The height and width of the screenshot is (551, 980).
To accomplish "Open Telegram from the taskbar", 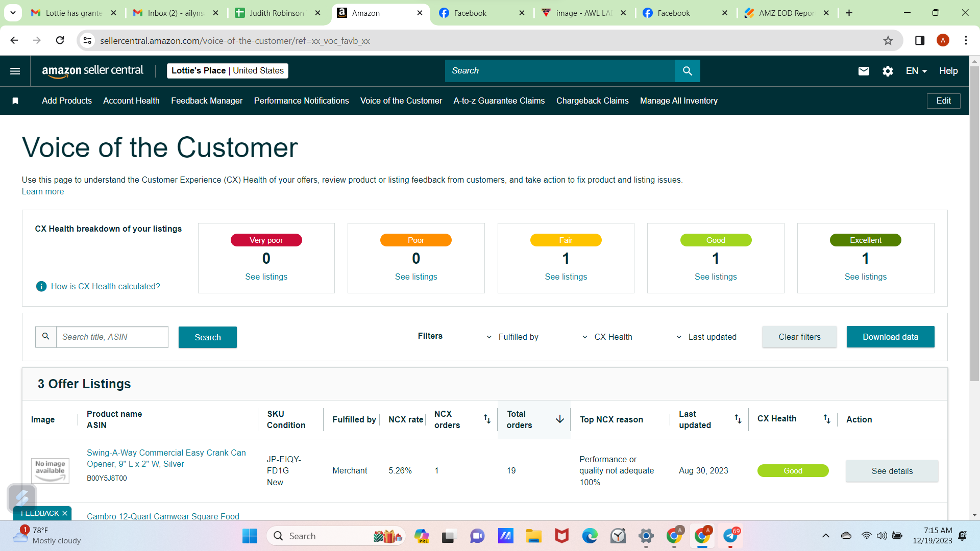I will coord(730,536).
